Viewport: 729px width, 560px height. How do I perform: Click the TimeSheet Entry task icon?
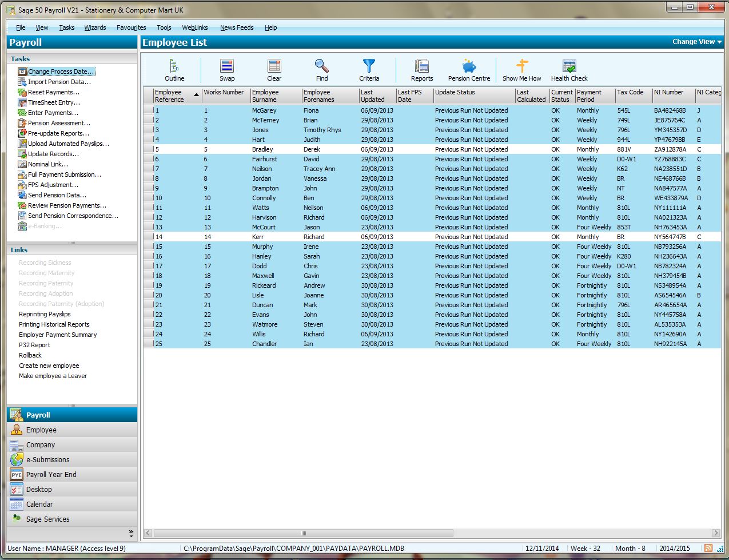[22, 102]
